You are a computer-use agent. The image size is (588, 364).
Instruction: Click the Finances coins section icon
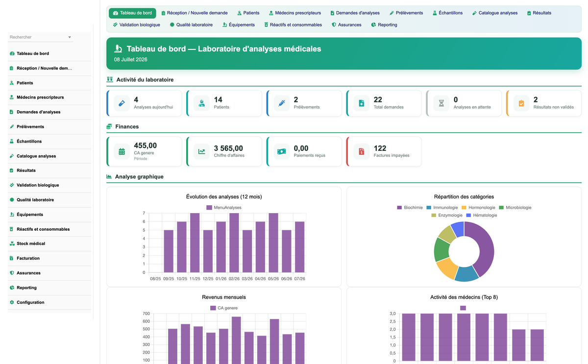tap(109, 126)
